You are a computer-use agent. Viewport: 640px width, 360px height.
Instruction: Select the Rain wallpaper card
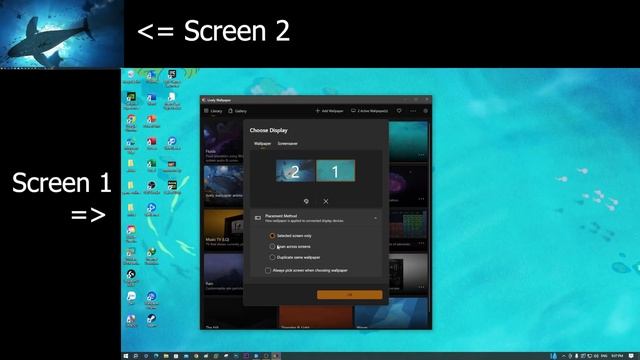click(x=223, y=273)
